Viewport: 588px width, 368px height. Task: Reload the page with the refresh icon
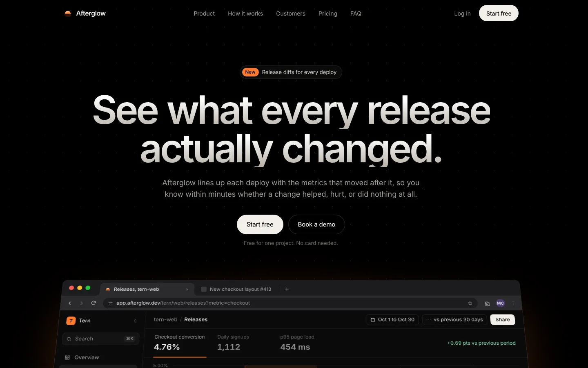coord(94,303)
